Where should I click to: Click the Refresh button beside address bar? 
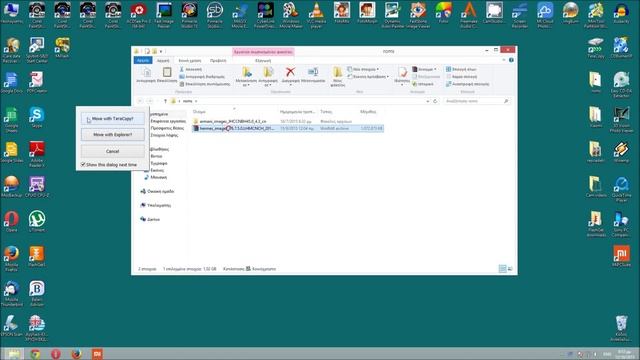coord(435,101)
